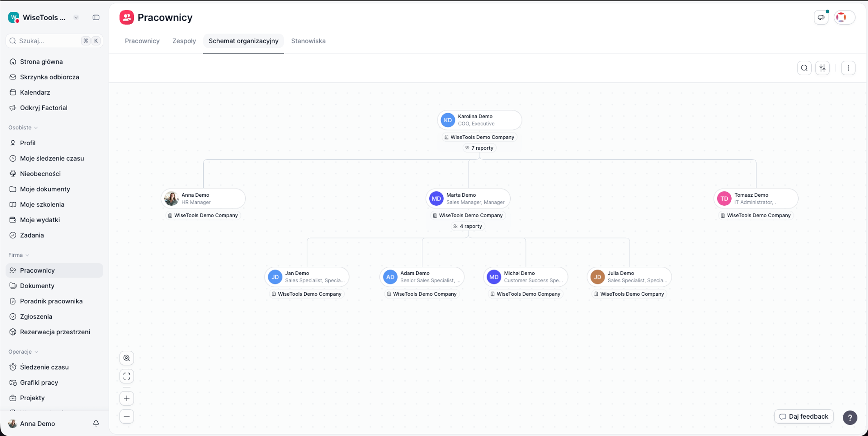The height and width of the screenshot is (436, 868).
Task: Switch to the Zespoły tab
Action: point(184,41)
